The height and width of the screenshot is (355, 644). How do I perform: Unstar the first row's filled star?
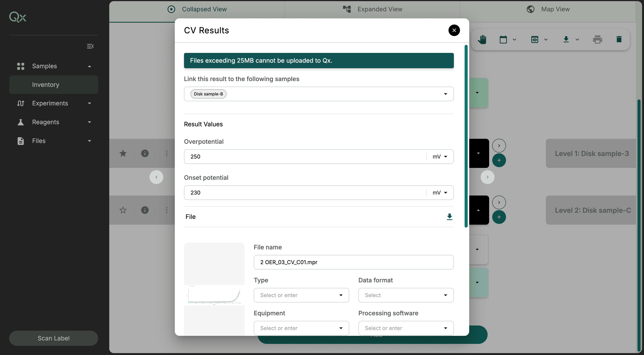[123, 153]
